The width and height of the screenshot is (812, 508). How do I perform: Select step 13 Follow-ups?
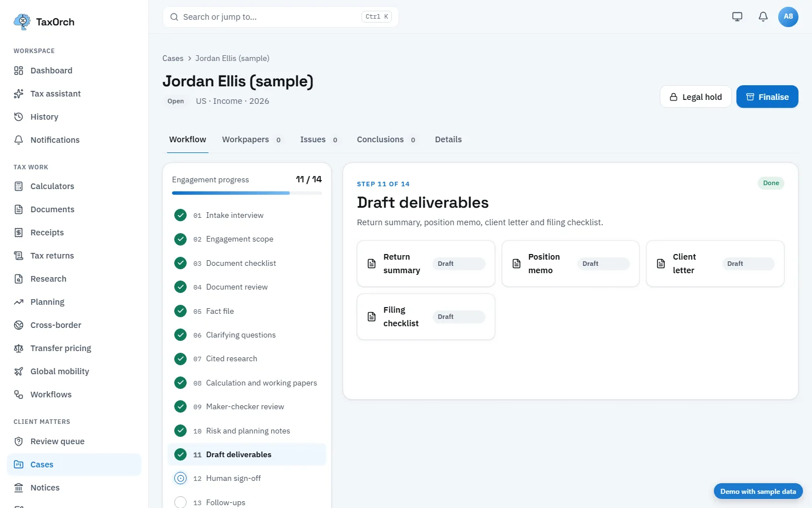(247, 502)
